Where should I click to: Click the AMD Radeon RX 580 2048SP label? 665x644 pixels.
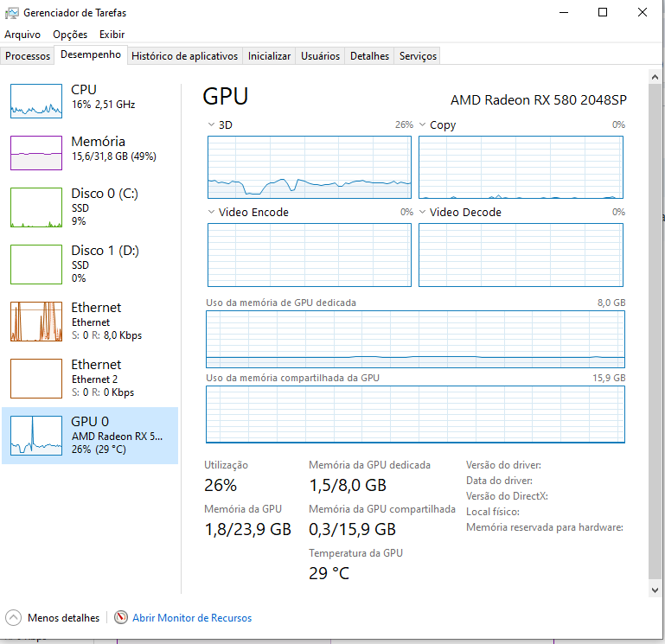click(x=539, y=100)
